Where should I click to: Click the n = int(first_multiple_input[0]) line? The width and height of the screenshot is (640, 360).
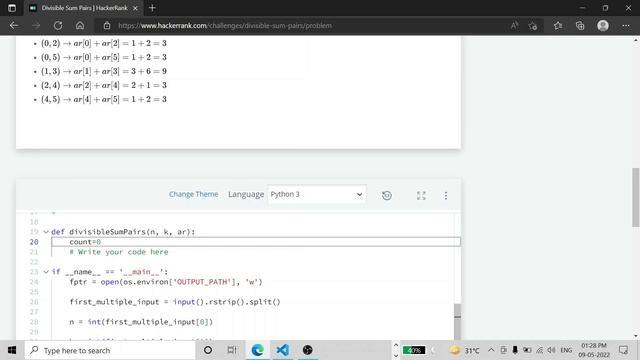141,322
